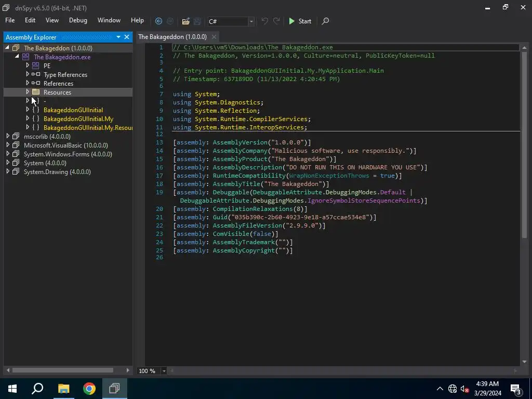This screenshot has width=532, height=399.
Task: Open Google Chrome from the taskbar
Action: click(89, 389)
